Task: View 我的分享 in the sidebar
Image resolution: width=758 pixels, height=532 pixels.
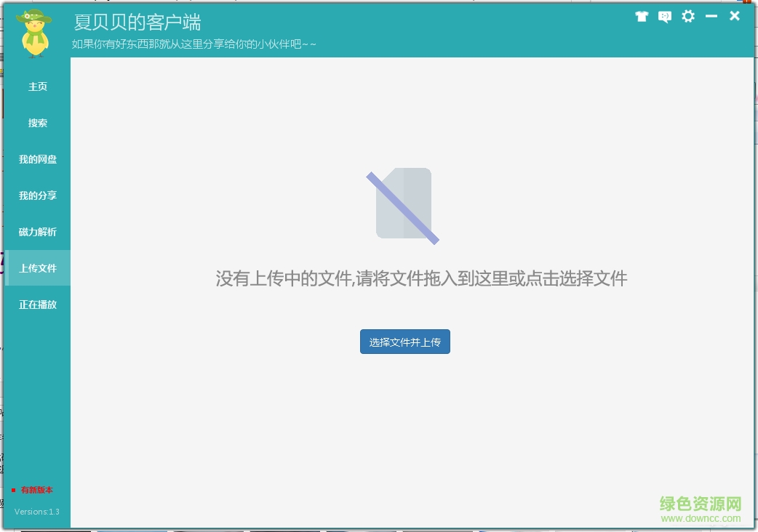Action: click(37, 196)
